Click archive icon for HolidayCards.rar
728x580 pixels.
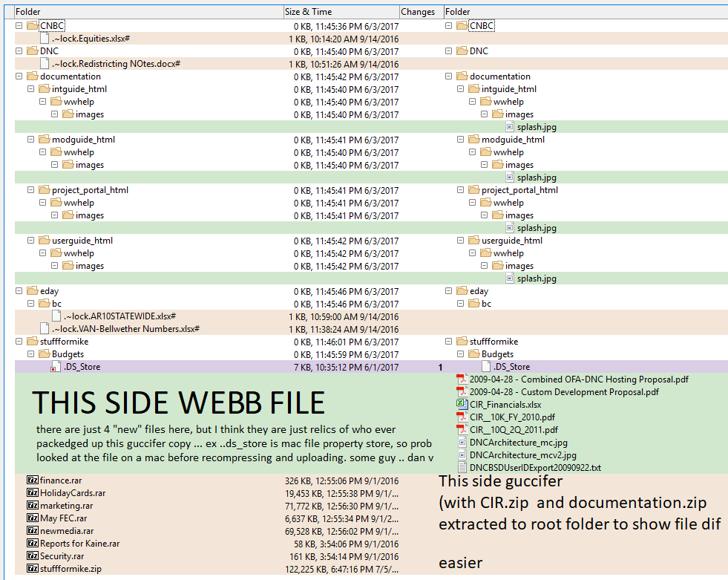(x=33, y=492)
